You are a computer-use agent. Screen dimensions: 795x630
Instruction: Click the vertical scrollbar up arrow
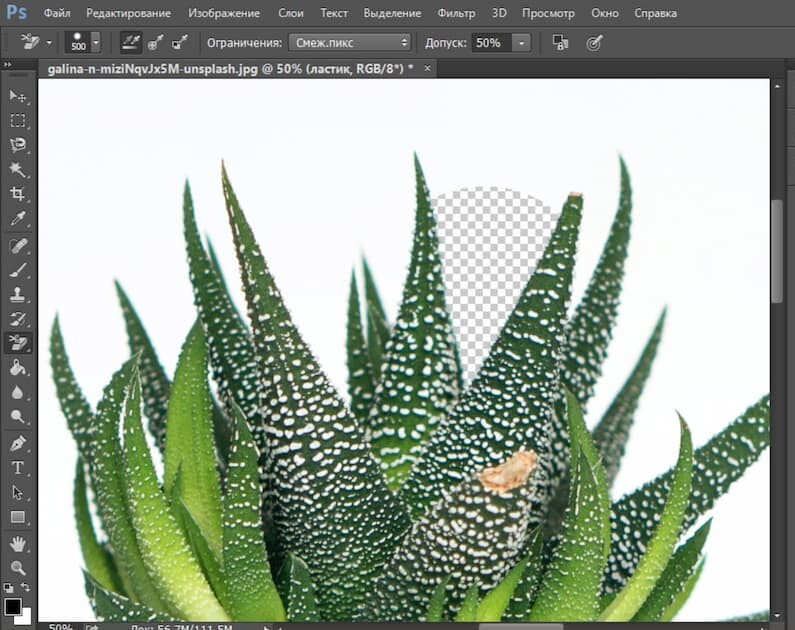(x=777, y=86)
